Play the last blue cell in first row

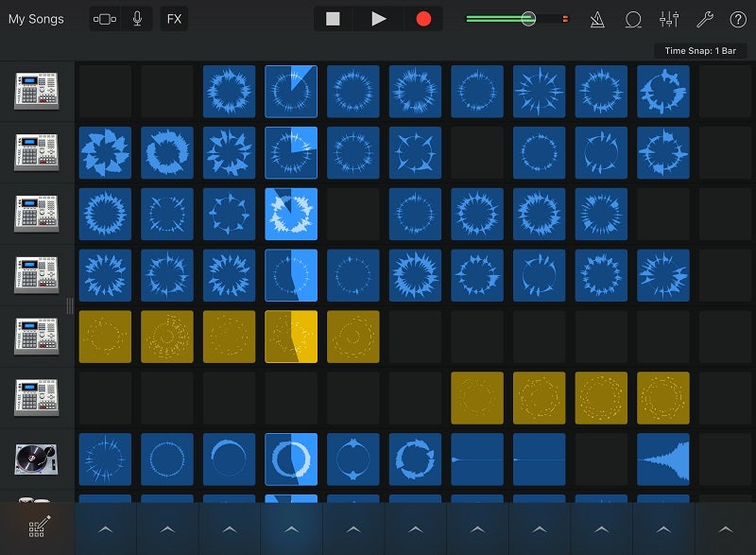[663, 92]
